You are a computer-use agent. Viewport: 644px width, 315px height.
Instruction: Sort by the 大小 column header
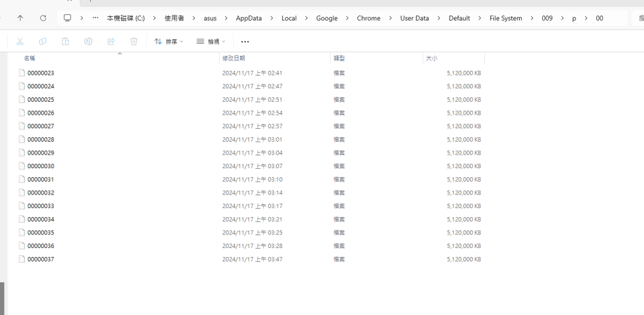coord(431,58)
